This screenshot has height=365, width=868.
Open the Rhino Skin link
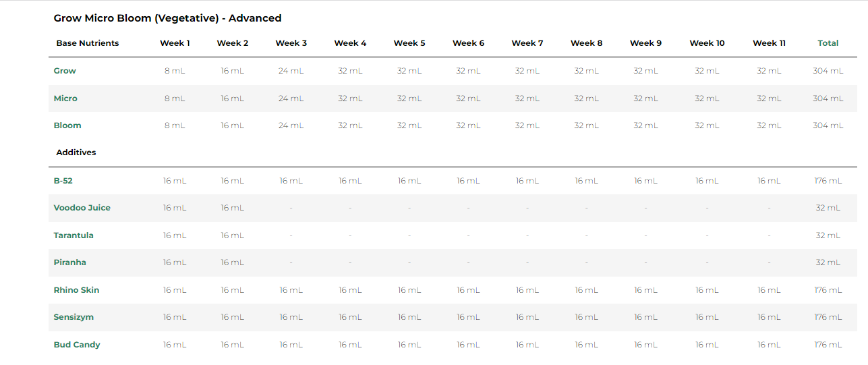[x=76, y=290]
